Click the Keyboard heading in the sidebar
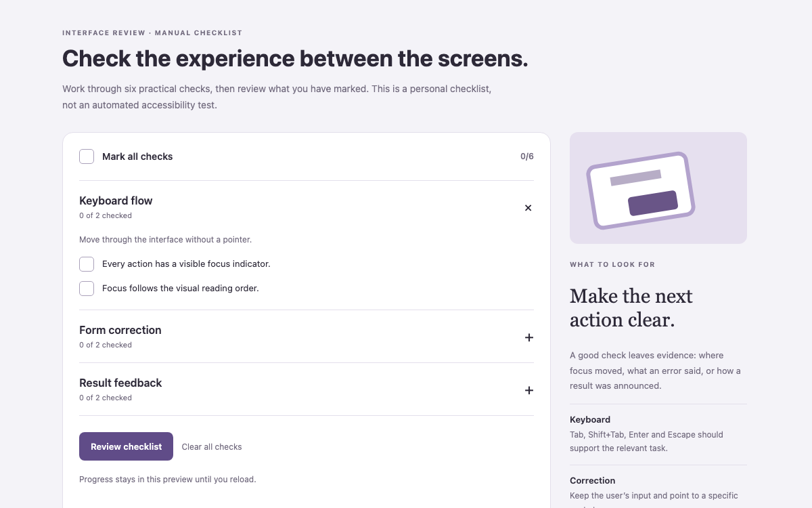Viewport: 812px width, 508px height. 590,419
